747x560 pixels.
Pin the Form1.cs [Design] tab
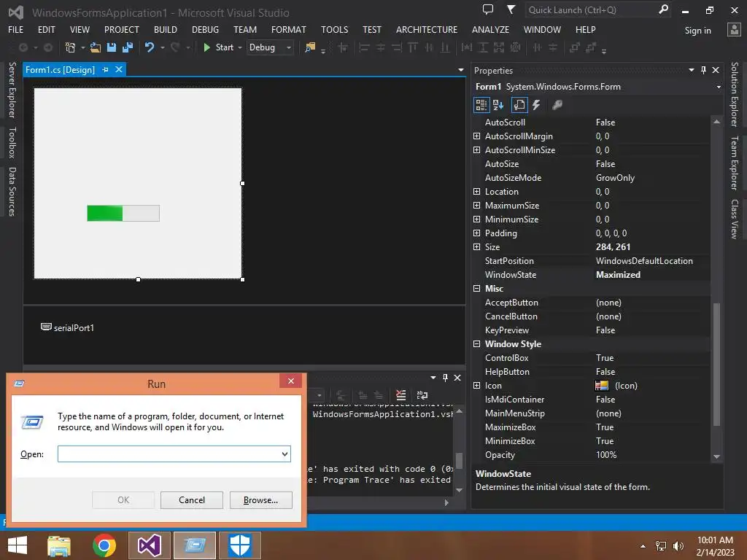[105, 69]
